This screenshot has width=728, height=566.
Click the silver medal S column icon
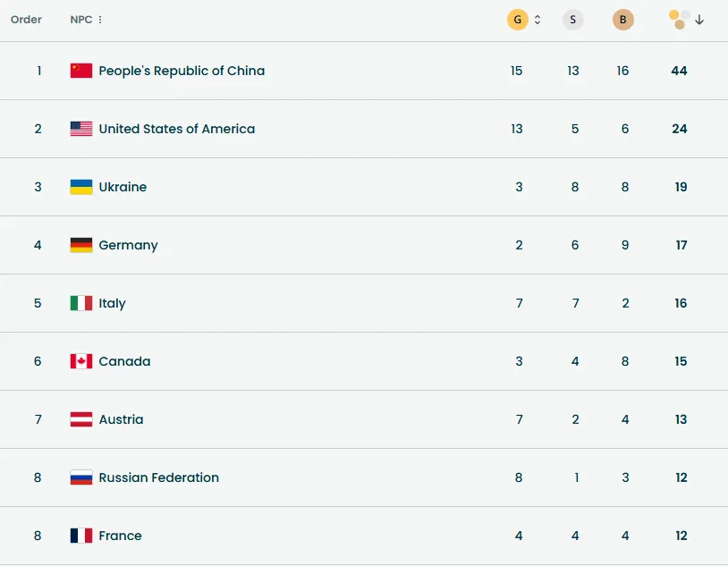click(x=572, y=20)
